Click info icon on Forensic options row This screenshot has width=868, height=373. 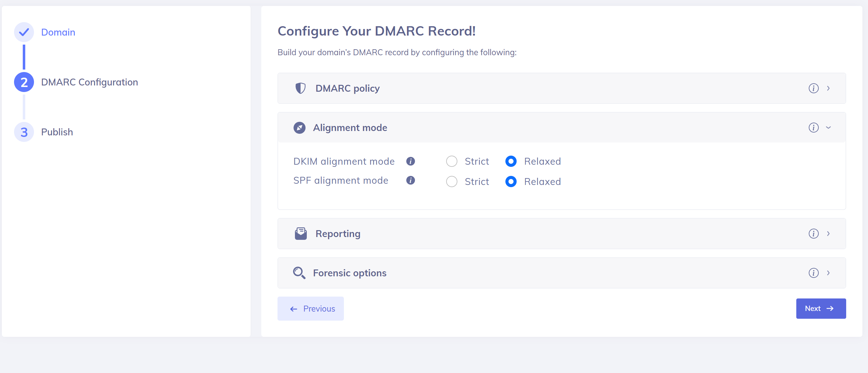point(813,273)
